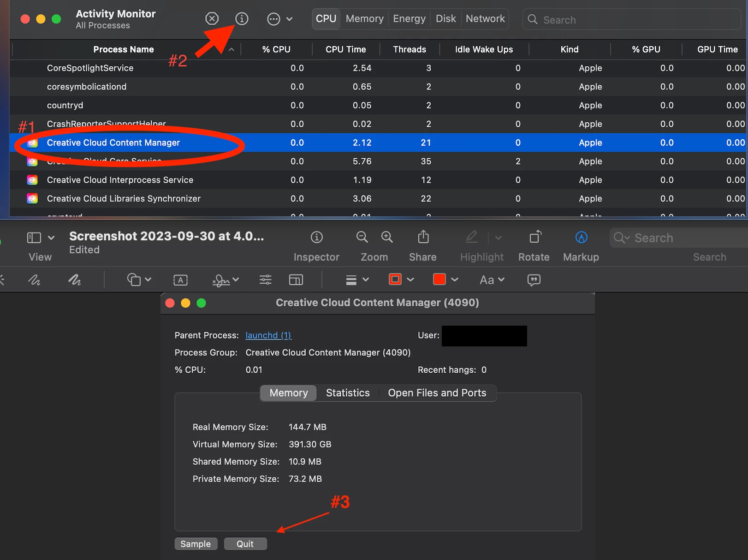Open the Shape Style line thickness menu

[x=351, y=280]
